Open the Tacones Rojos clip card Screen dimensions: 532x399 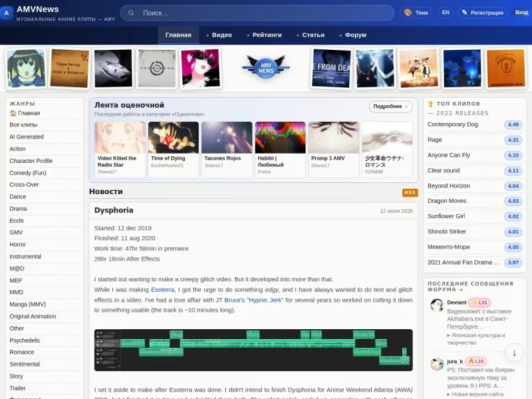pos(227,149)
